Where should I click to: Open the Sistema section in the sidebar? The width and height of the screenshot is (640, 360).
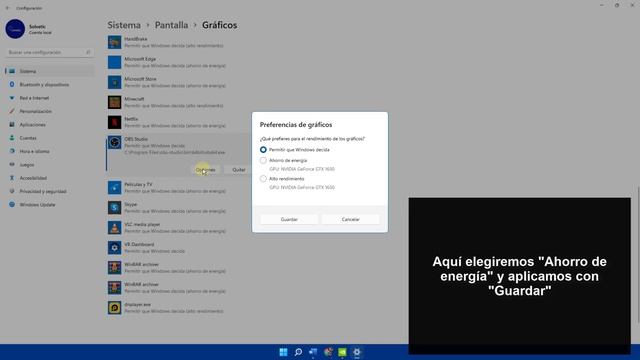click(49, 71)
